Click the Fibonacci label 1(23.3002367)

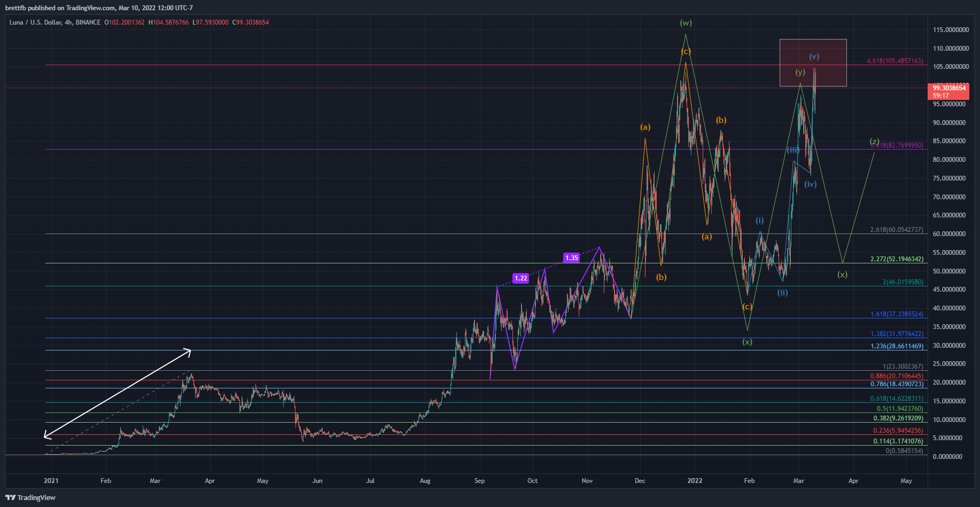tap(903, 366)
